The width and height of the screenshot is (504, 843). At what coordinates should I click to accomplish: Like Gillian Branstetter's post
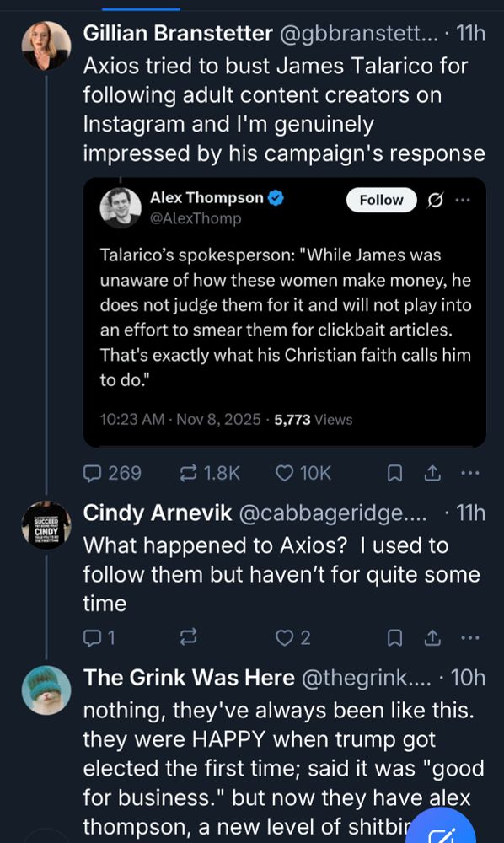click(x=284, y=474)
